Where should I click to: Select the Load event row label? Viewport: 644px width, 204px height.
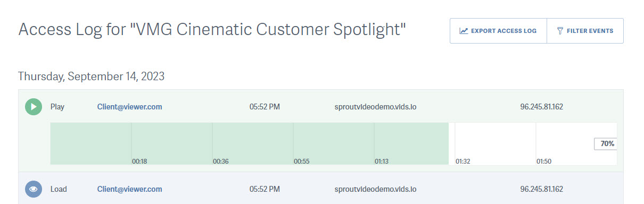59,189
